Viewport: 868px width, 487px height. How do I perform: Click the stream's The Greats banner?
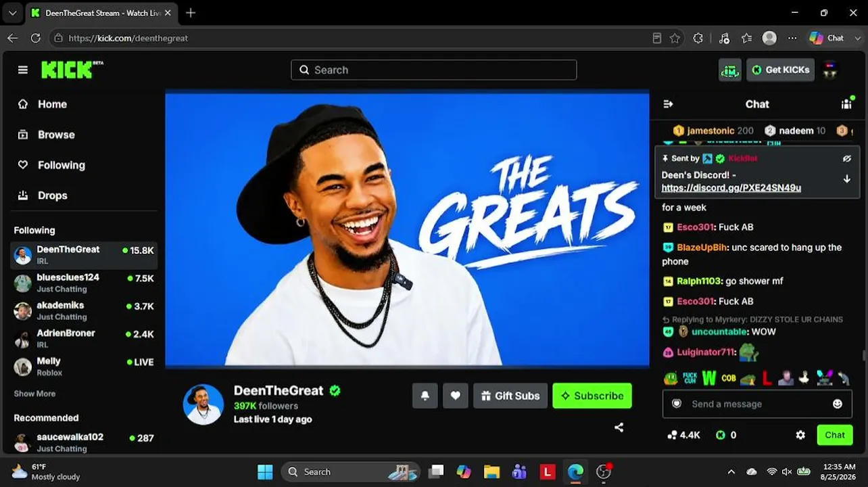tap(407, 229)
